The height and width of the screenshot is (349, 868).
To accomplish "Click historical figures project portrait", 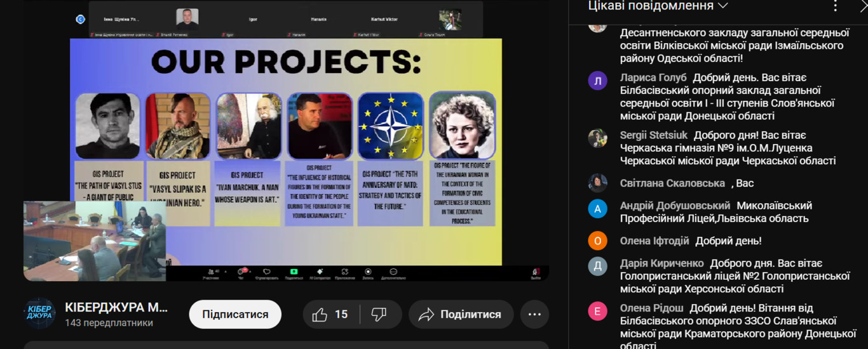I will (320, 126).
